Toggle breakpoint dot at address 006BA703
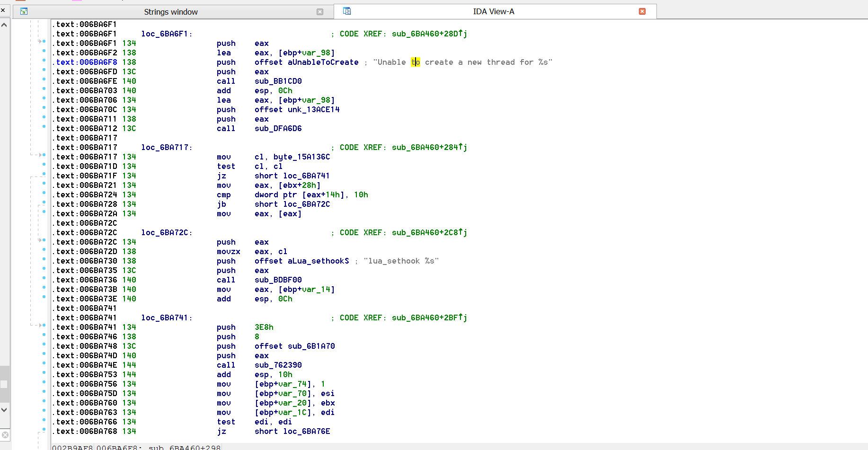The image size is (868, 450). 44,89
